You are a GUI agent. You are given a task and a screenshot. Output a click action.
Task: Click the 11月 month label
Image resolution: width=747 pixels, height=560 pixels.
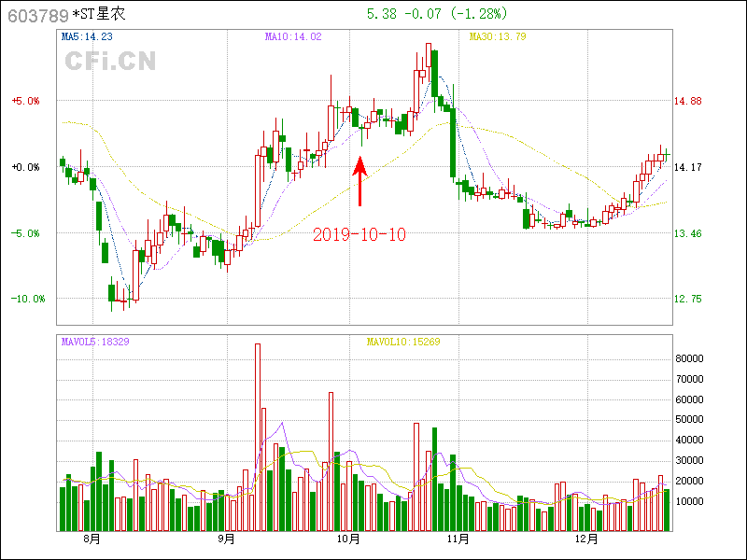point(458,539)
